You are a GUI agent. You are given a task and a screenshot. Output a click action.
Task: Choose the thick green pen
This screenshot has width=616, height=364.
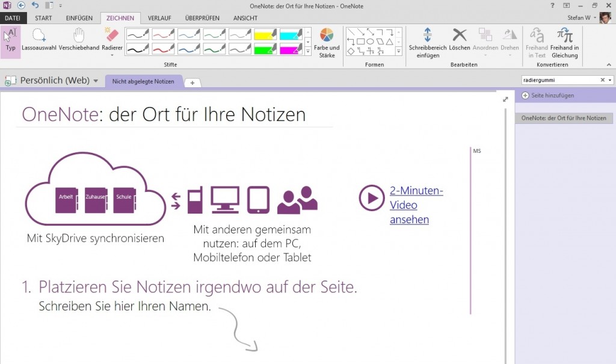click(214, 49)
